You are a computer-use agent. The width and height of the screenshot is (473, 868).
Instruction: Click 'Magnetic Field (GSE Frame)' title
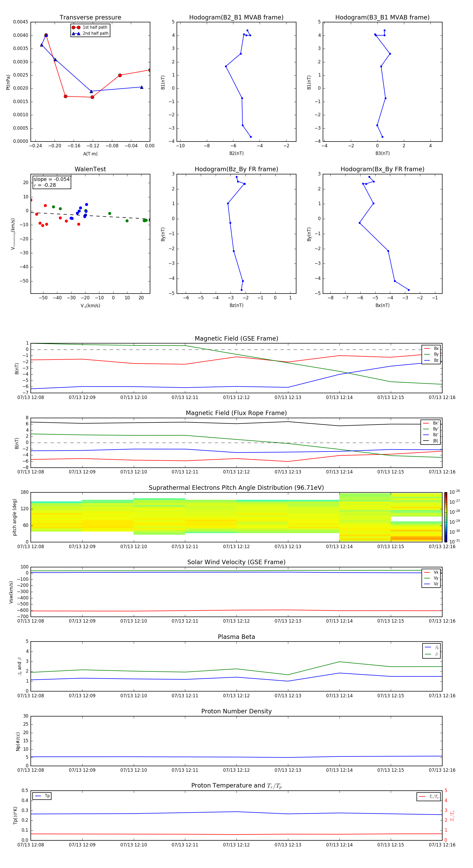pos(236,339)
